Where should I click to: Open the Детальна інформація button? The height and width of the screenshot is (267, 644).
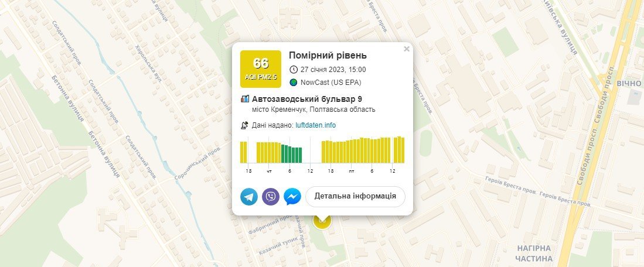click(355, 196)
